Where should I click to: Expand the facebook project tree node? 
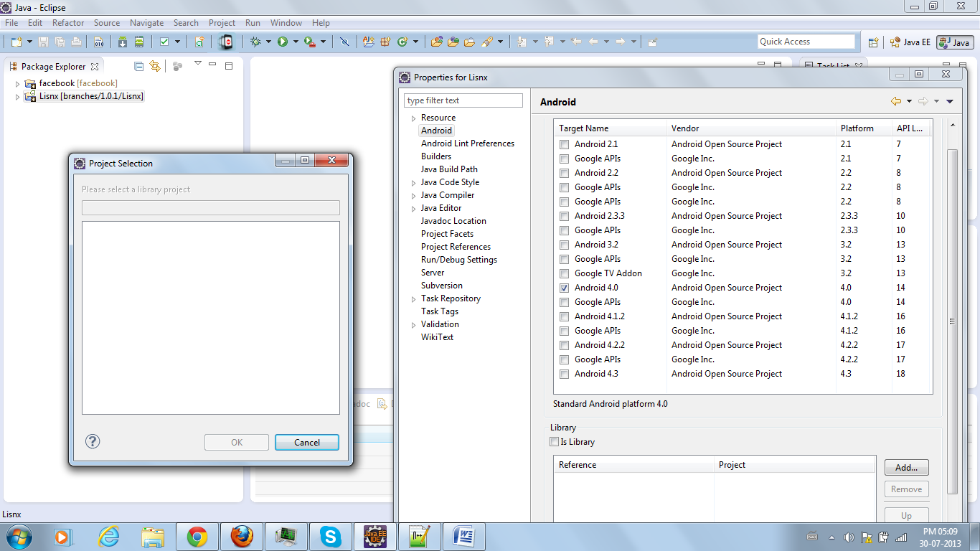18,84
